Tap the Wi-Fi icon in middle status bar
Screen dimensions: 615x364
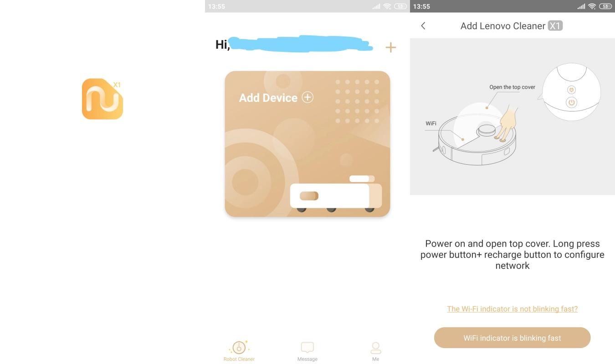tap(387, 6)
